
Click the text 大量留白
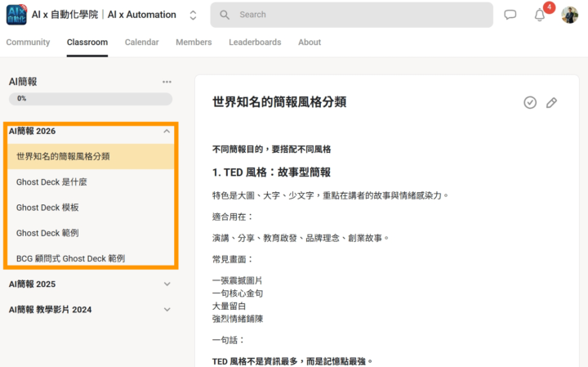point(229,306)
